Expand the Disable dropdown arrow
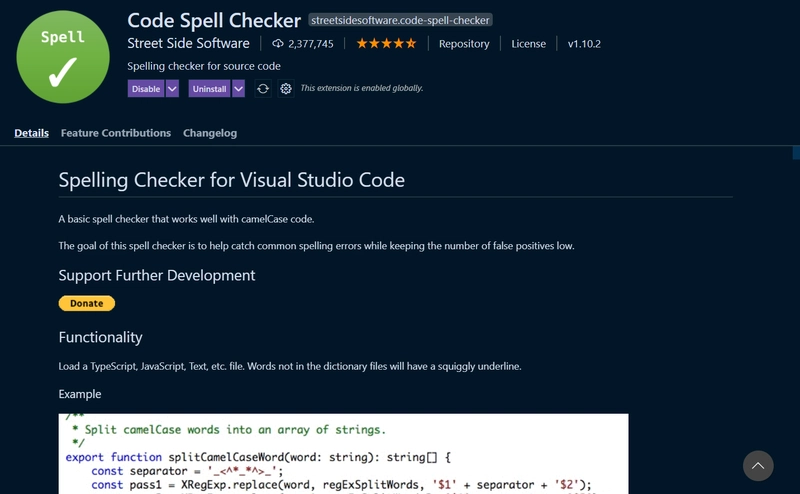The height and width of the screenshot is (494, 800). pos(172,89)
